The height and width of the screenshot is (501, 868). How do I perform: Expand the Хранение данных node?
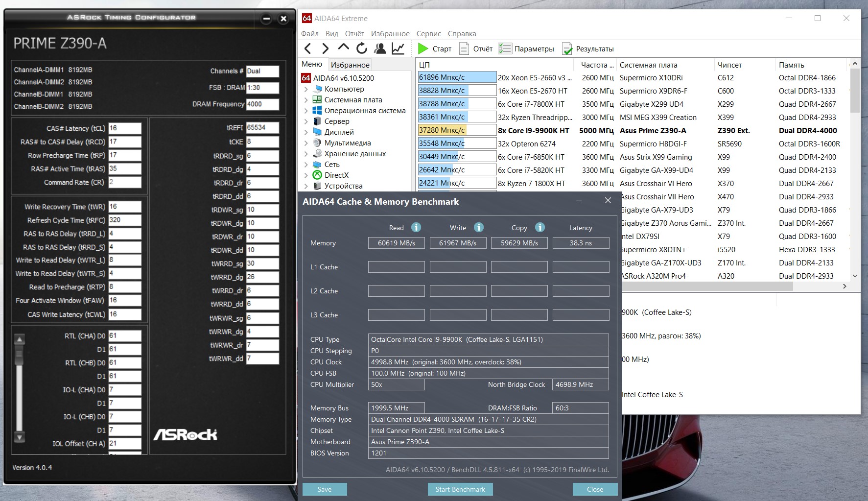[306, 154]
